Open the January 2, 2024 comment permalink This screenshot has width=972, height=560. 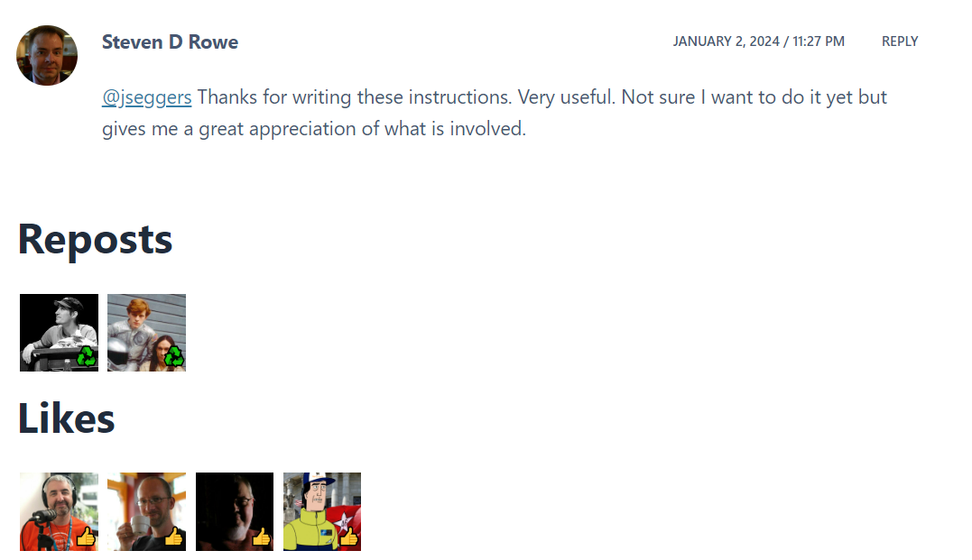click(x=758, y=41)
